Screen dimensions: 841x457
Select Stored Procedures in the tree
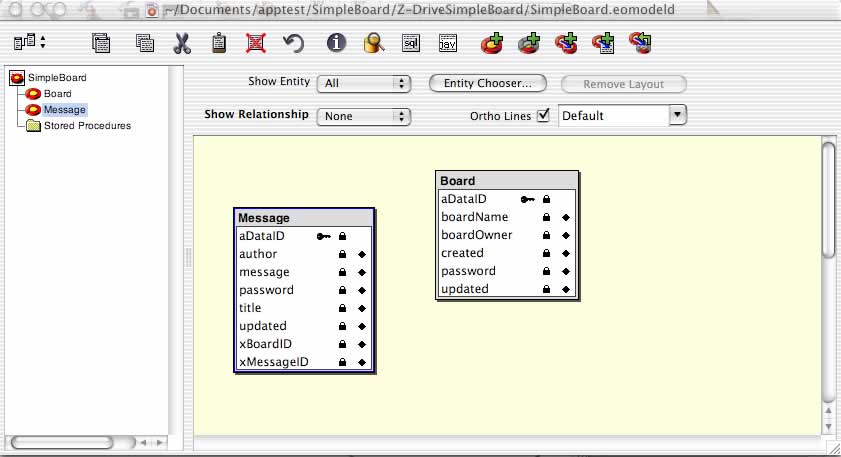(x=87, y=126)
